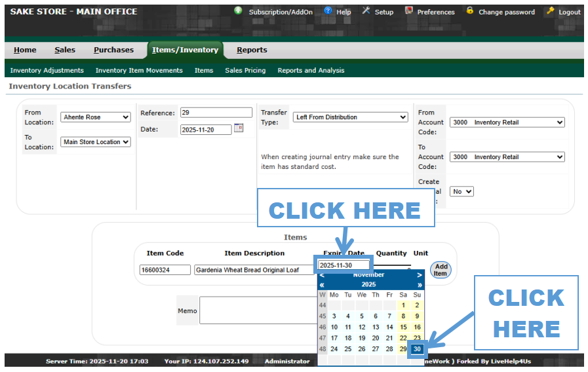Select day 15 in the November calendar
Viewport: 588px width, 372px height.
(x=403, y=327)
